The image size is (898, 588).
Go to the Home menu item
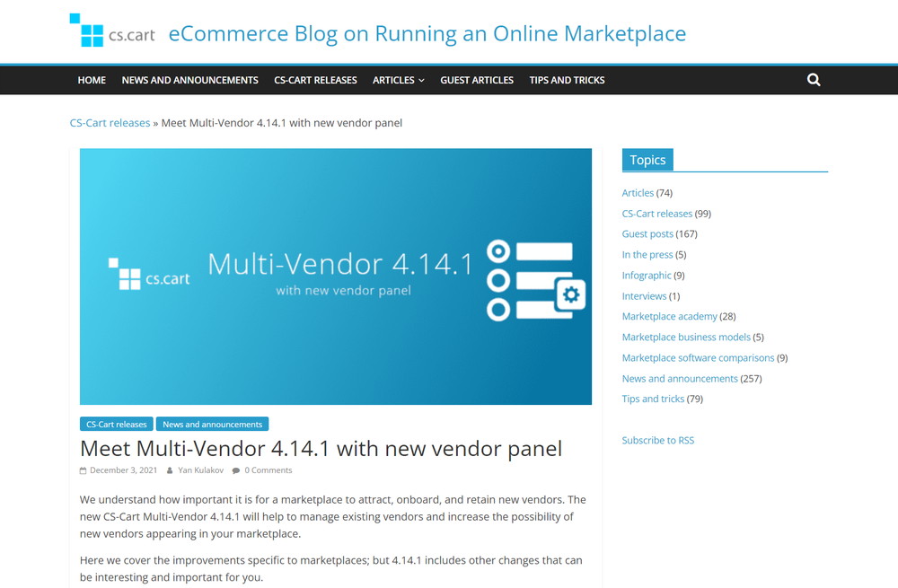click(92, 80)
